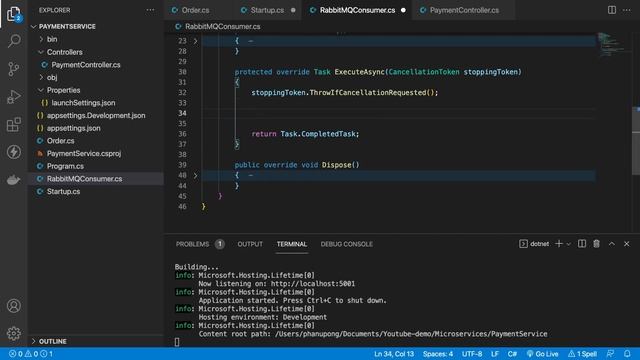Open the Accounts menu icon
Viewport: 640px width, 360px height.
(13, 306)
